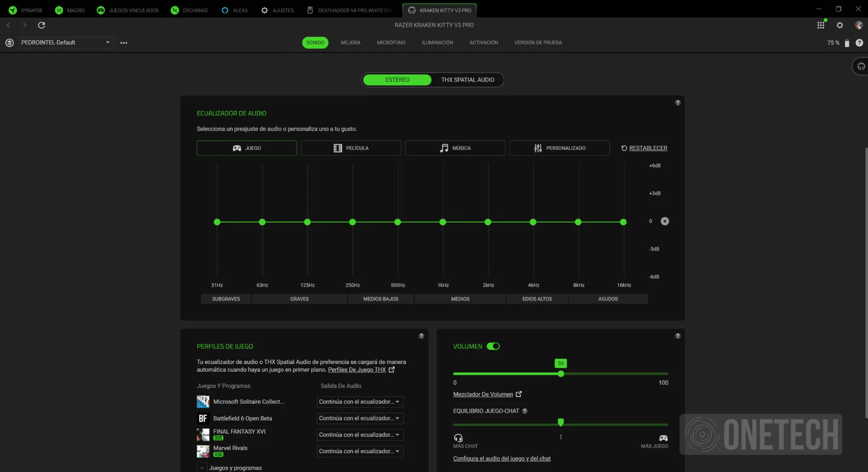
Task: Click the Subgraves band label
Action: click(x=226, y=299)
